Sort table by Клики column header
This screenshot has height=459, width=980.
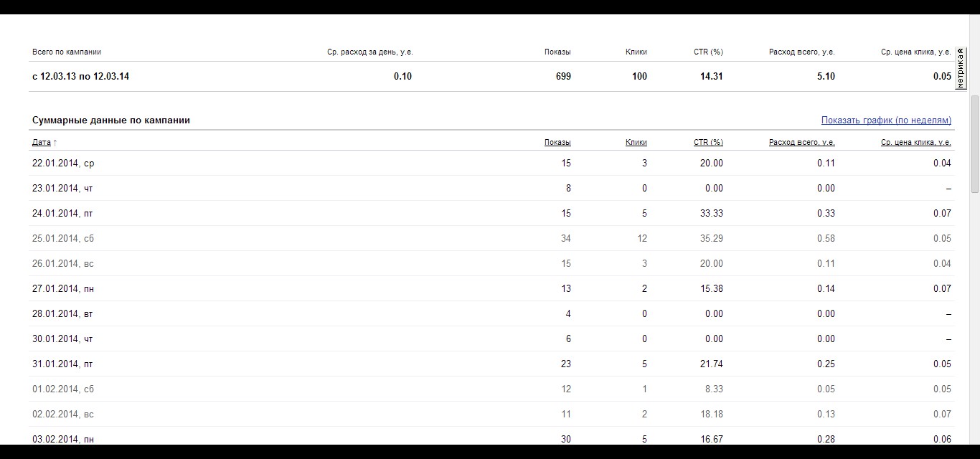point(636,142)
